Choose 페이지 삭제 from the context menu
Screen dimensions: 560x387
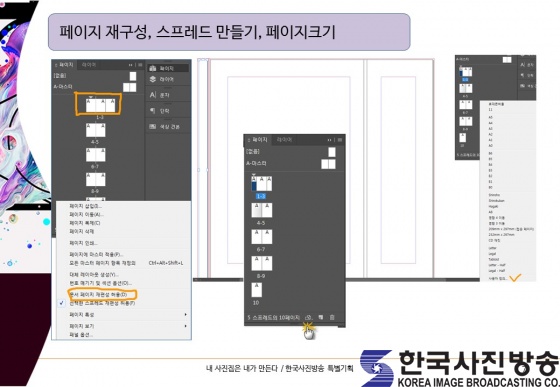[82, 231]
